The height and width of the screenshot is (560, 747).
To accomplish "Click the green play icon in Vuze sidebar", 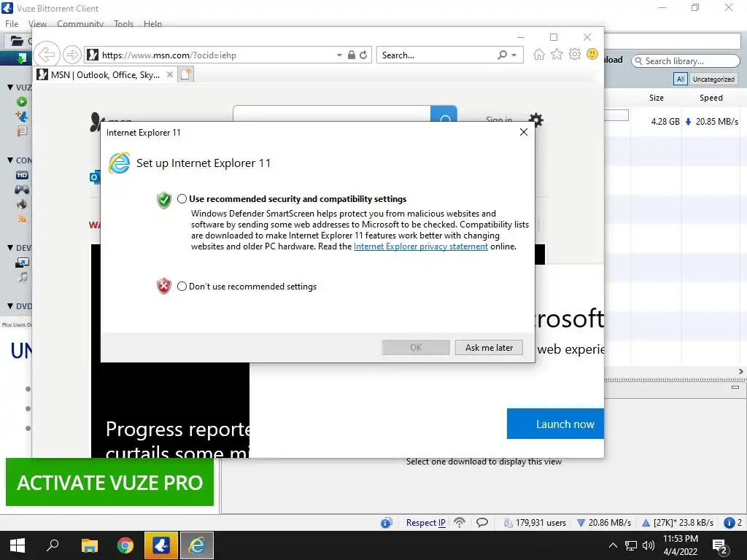I will (22, 101).
